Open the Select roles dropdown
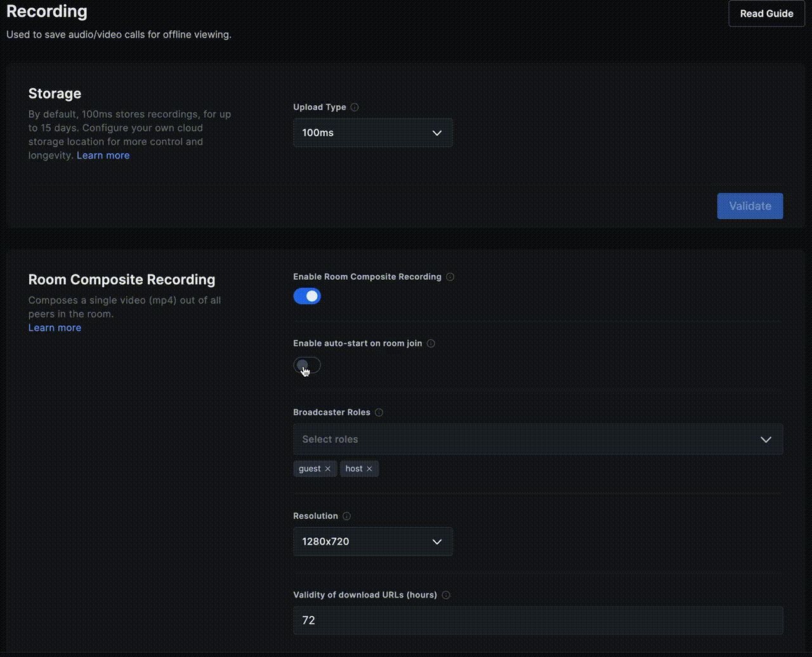 538,439
